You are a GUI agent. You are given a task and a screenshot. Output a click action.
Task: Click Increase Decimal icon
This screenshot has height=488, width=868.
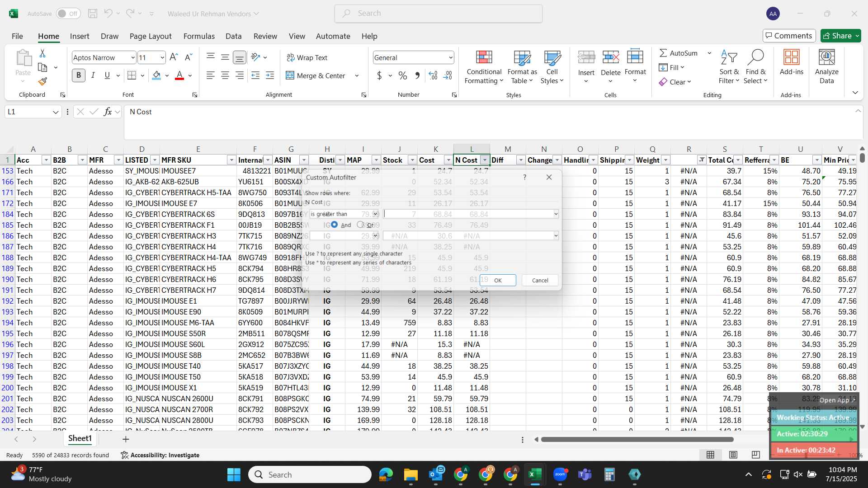point(433,75)
